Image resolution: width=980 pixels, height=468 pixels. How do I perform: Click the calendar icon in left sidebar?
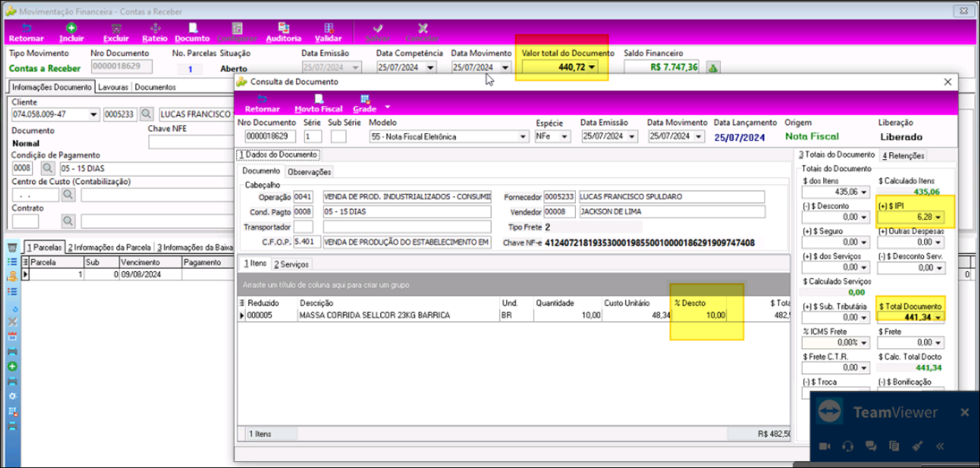(x=12, y=336)
